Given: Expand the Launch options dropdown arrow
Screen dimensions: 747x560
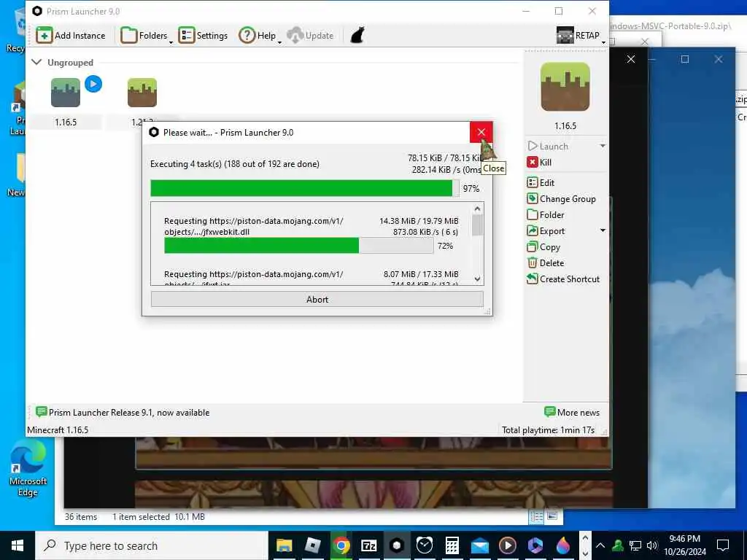Looking at the screenshot, I should tap(603, 146).
